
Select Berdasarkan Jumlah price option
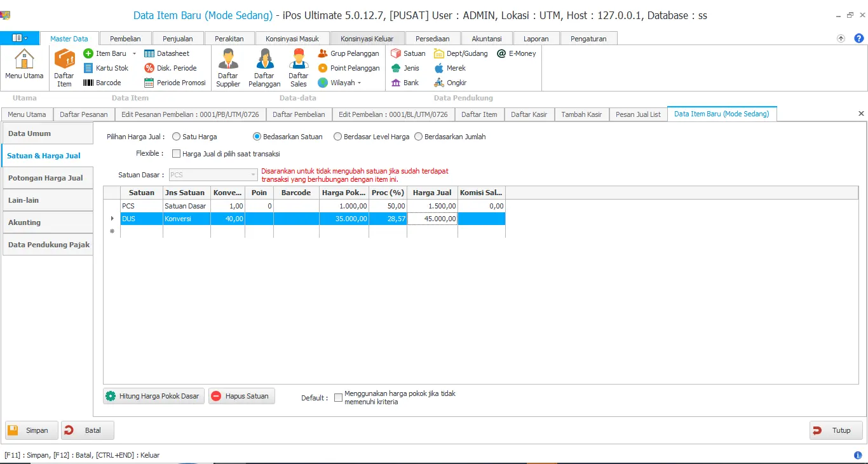click(x=419, y=137)
